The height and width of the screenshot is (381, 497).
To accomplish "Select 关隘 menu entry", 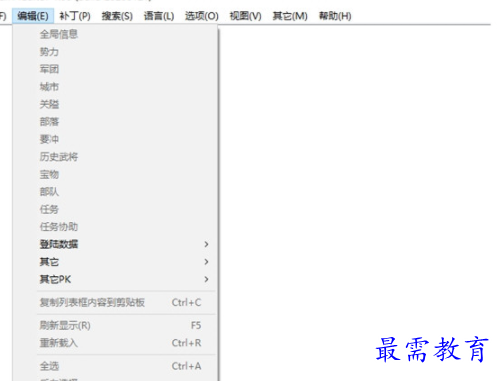I will (115, 104).
